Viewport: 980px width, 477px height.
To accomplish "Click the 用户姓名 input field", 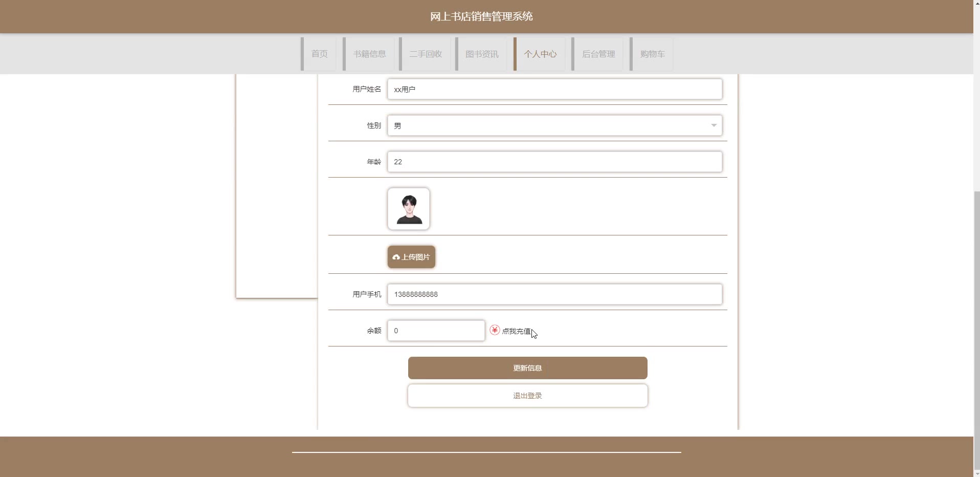I will [x=555, y=89].
